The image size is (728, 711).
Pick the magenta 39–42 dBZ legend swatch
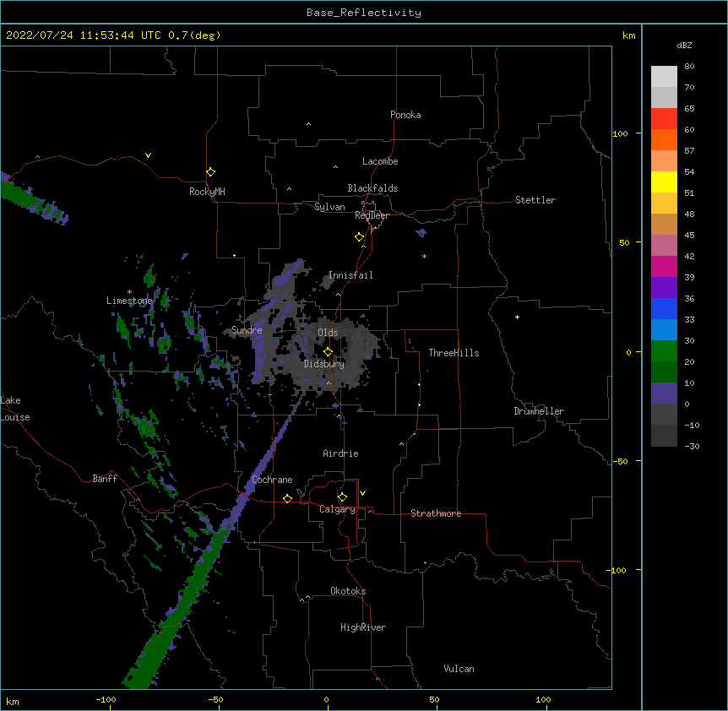coord(664,266)
